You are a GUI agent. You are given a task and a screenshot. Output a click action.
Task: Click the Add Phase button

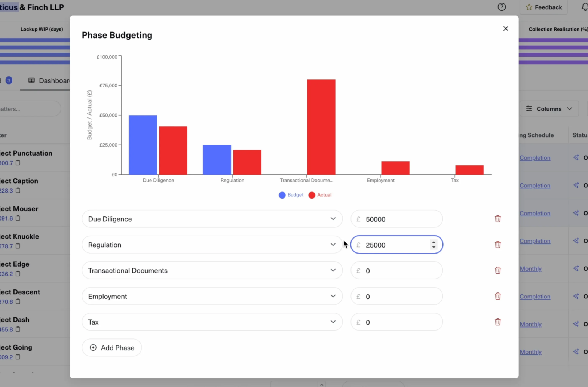[112, 348]
